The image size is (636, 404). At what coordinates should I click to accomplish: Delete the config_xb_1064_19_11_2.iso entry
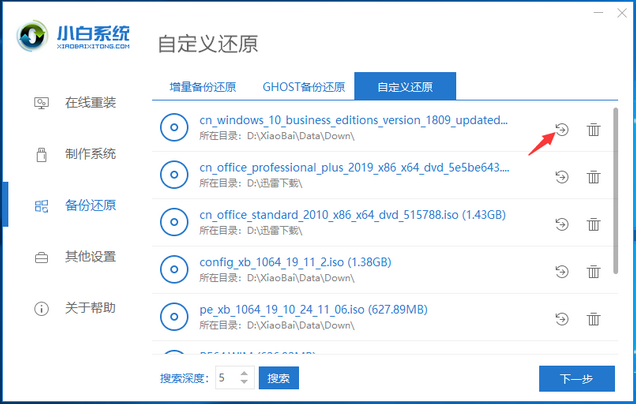point(593,269)
